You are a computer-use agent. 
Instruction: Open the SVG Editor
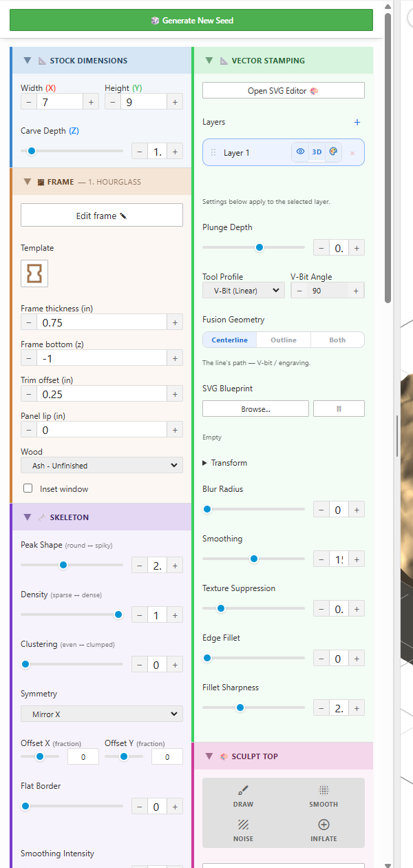pos(283,90)
